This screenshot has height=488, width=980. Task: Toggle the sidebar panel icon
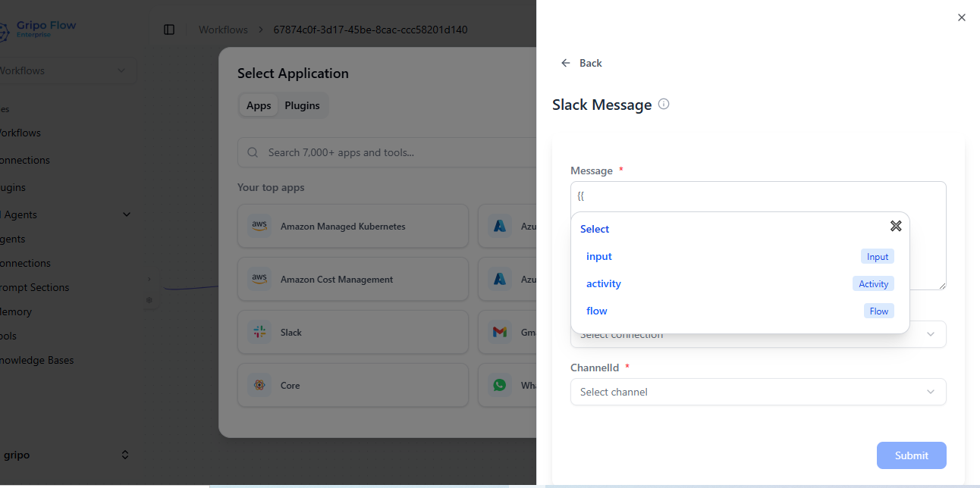tap(169, 30)
